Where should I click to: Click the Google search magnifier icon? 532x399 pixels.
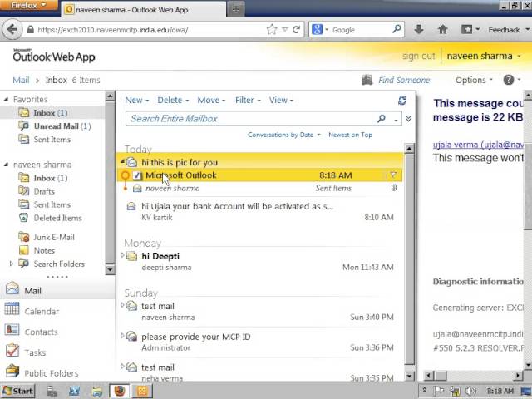point(397,29)
